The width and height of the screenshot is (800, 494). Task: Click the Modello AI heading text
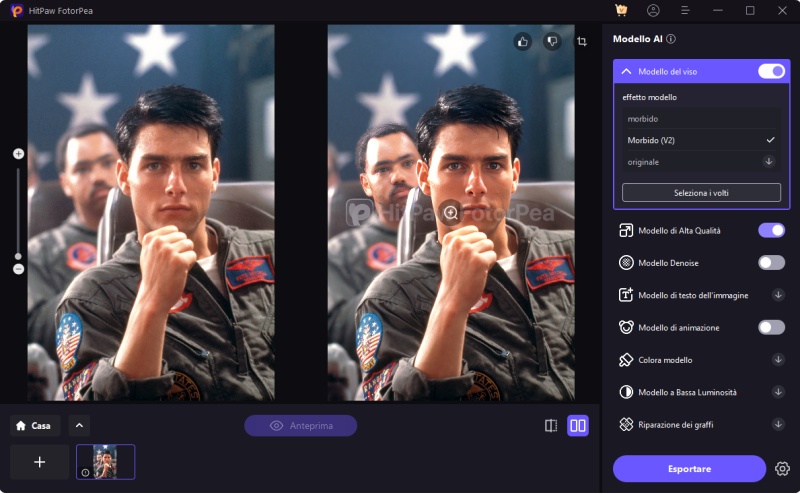pyautogui.click(x=638, y=39)
